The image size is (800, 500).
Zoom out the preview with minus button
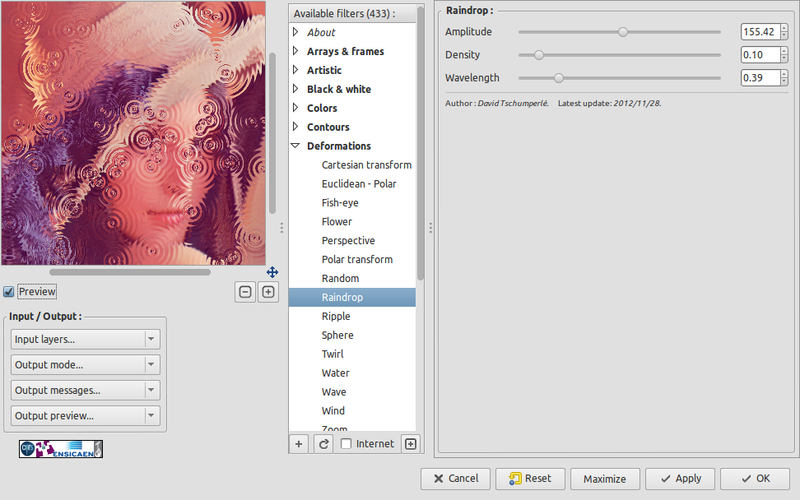coord(245,292)
